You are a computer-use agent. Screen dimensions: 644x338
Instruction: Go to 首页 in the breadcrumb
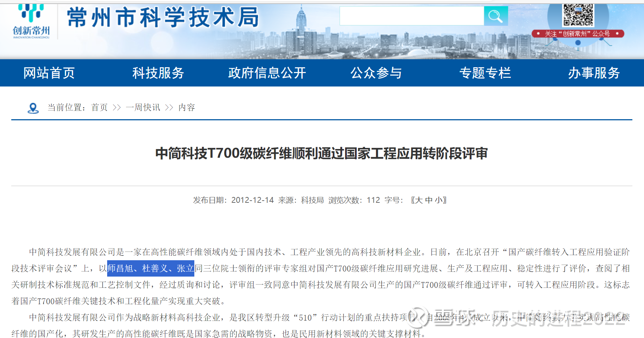pyautogui.click(x=100, y=108)
